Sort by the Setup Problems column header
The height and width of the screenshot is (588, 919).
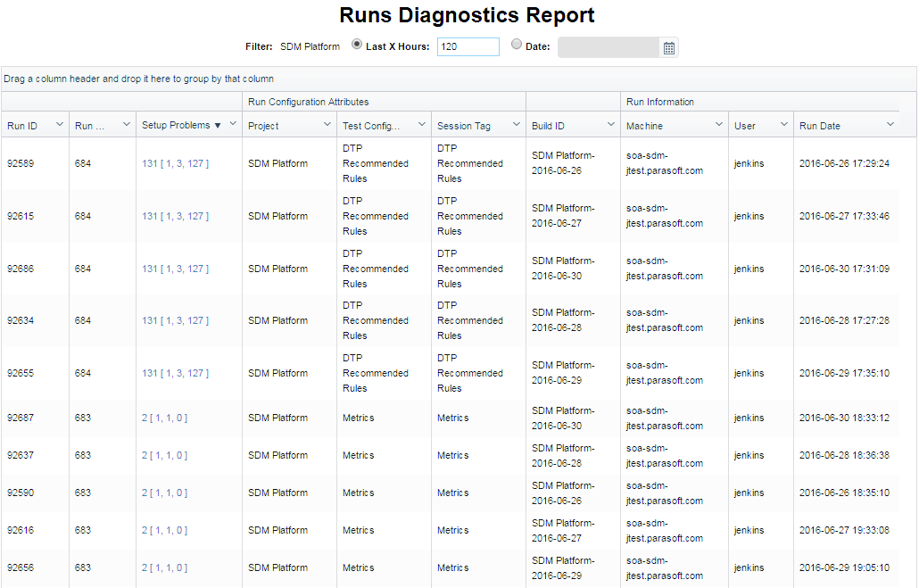pyautogui.click(x=176, y=126)
